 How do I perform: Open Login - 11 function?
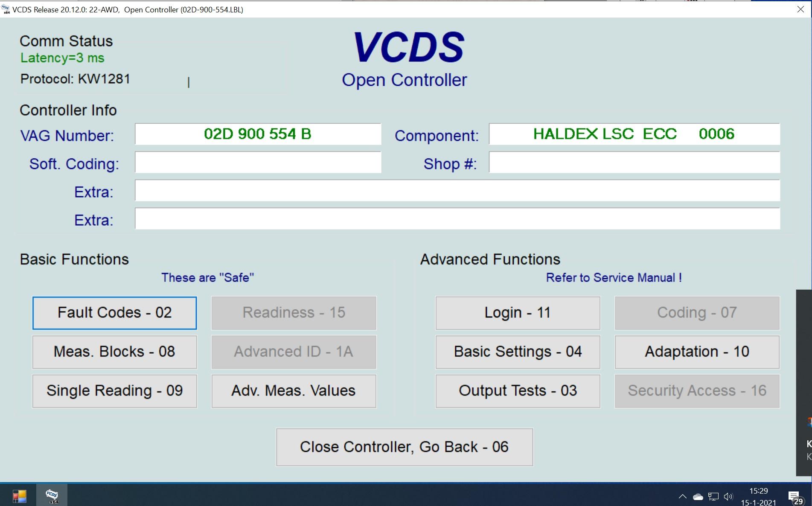pyautogui.click(x=518, y=313)
